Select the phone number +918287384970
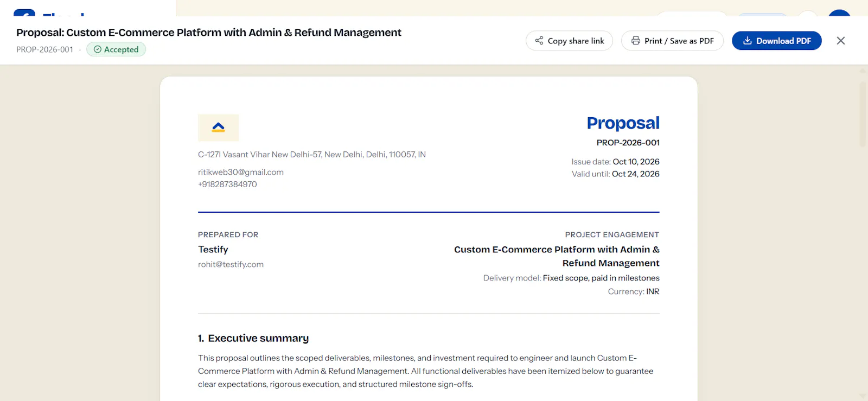The height and width of the screenshot is (401, 868). point(227,184)
